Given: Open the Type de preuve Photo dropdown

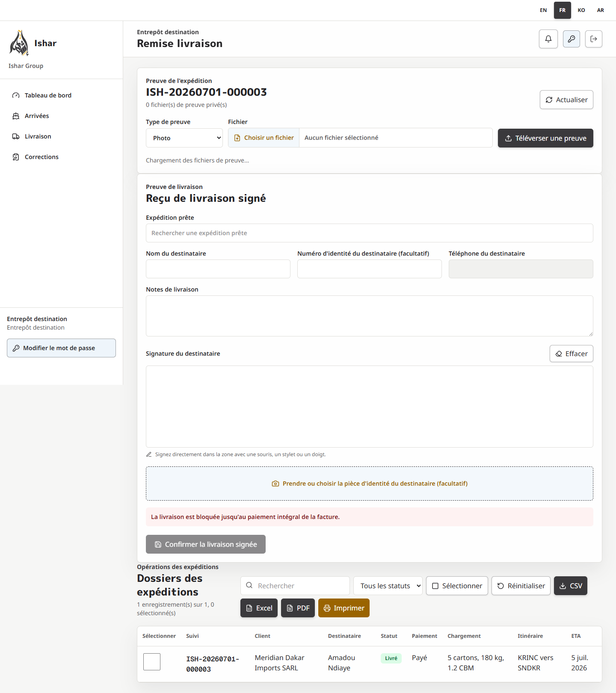Looking at the screenshot, I should point(184,138).
